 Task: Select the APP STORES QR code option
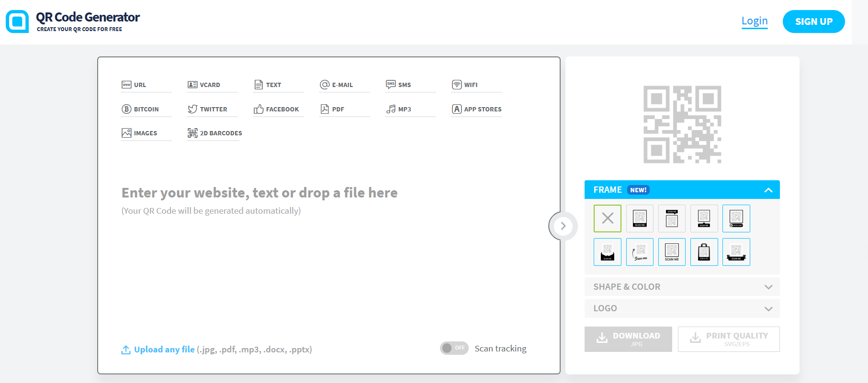pyautogui.click(x=476, y=109)
